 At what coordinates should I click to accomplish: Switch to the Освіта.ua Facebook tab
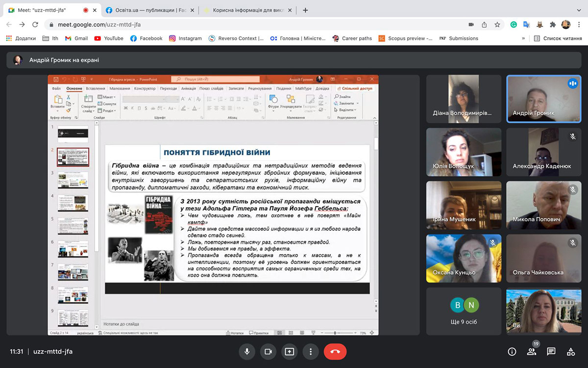pyautogui.click(x=146, y=10)
